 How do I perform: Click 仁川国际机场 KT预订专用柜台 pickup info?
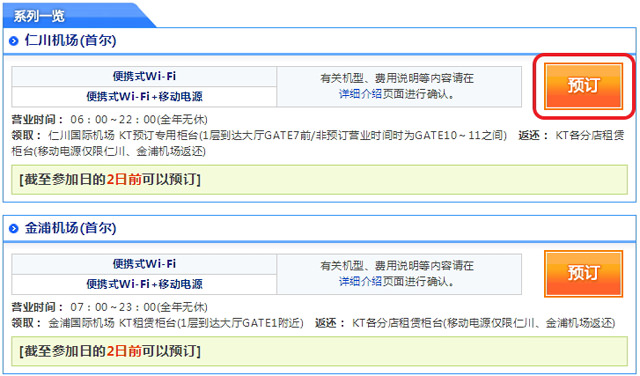pyautogui.click(x=259, y=136)
